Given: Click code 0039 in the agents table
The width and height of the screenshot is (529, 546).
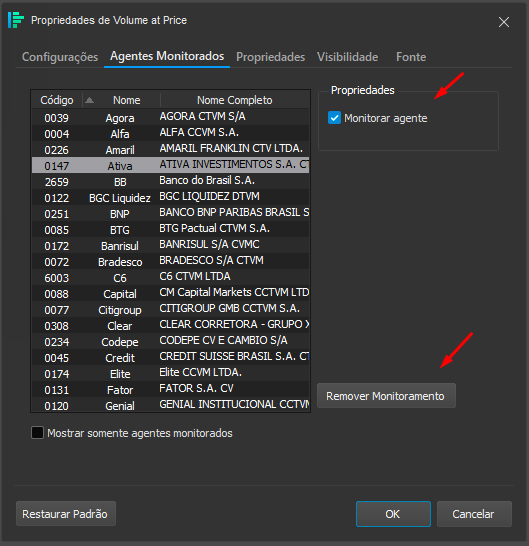Looking at the screenshot, I should pyautogui.click(x=57, y=118).
